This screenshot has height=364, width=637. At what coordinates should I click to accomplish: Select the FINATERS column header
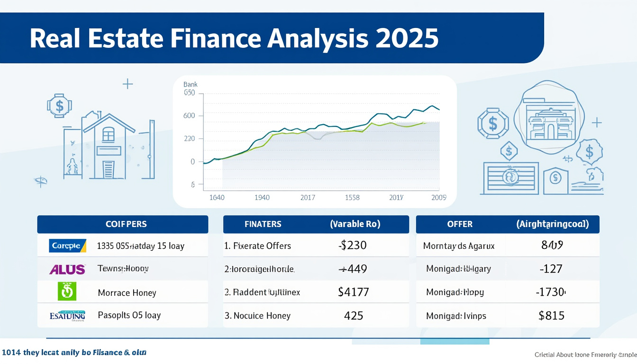point(263,224)
